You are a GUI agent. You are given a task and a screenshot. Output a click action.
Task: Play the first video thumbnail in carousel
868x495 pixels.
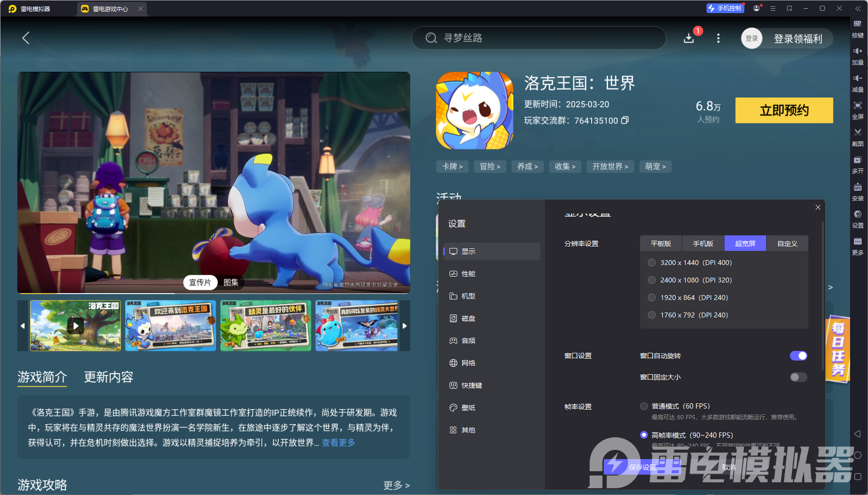tap(75, 325)
